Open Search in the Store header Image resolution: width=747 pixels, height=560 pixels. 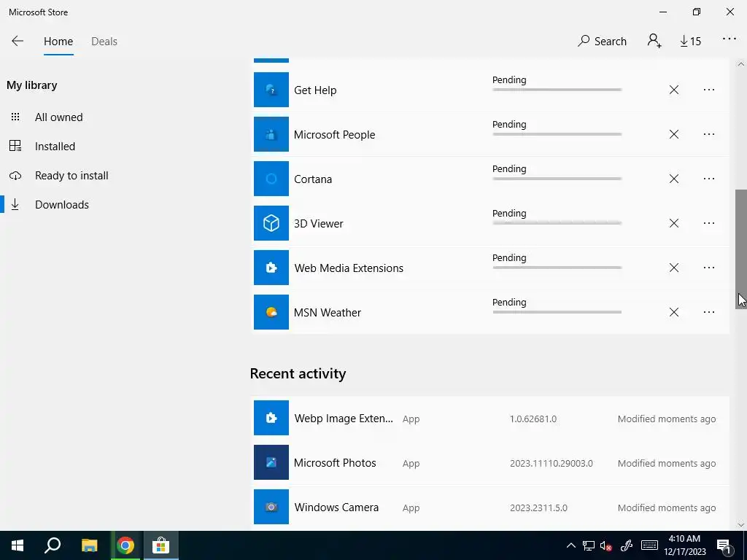602,42
